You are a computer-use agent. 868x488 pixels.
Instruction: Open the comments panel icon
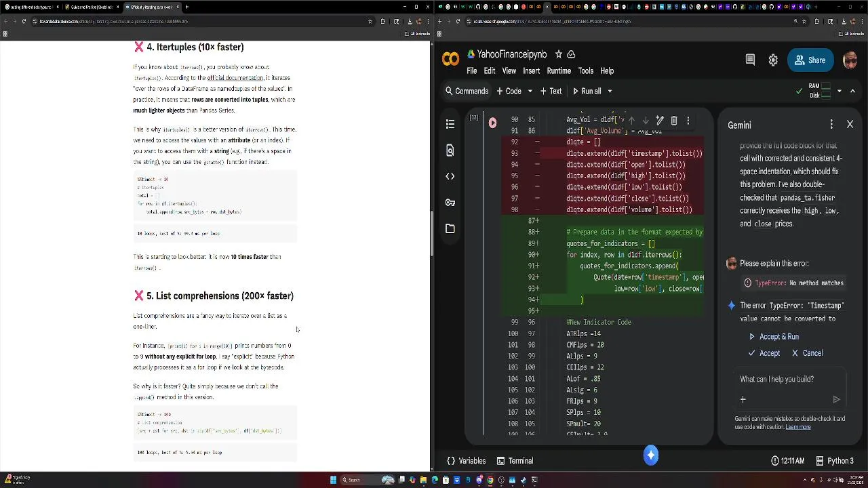[750, 60]
